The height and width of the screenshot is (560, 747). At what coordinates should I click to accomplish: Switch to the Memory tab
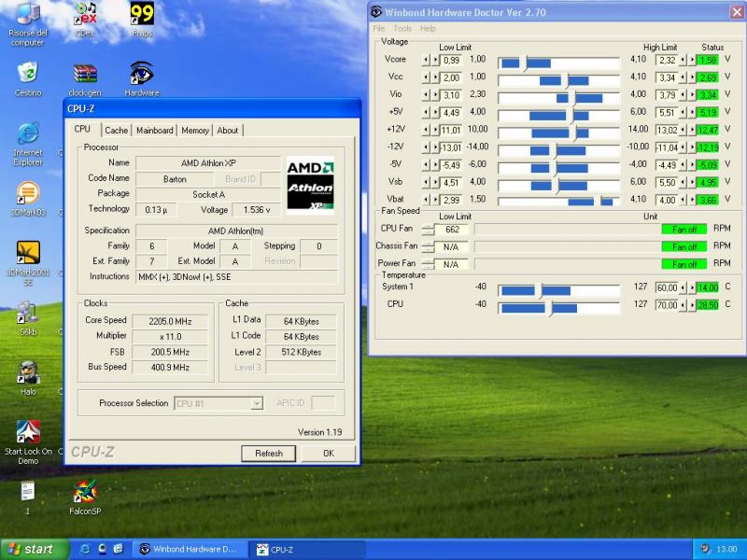(x=195, y=131)
